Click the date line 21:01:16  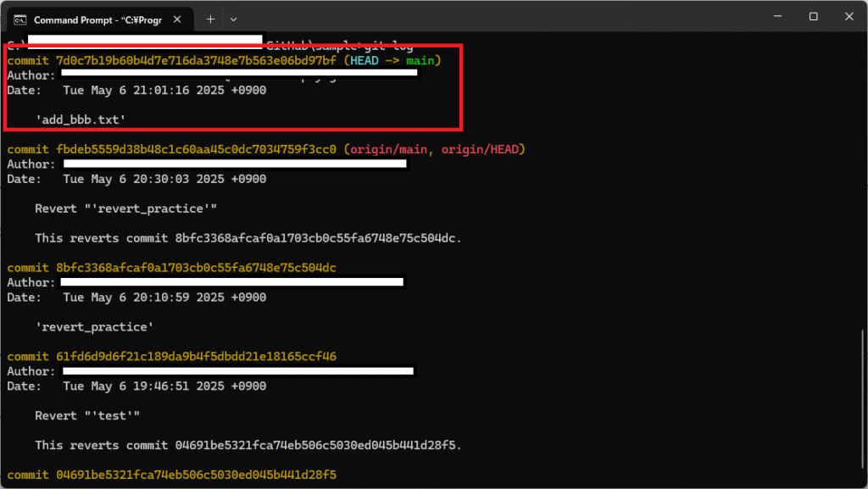[136, 90]
